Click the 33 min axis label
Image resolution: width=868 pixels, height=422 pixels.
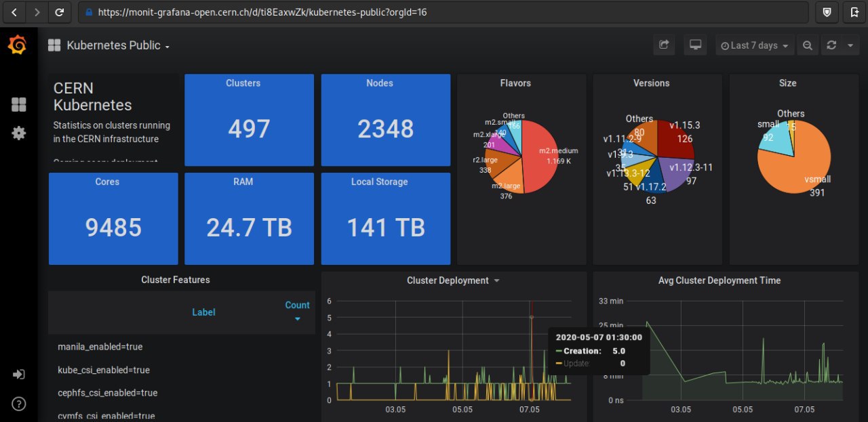point(611,301)
